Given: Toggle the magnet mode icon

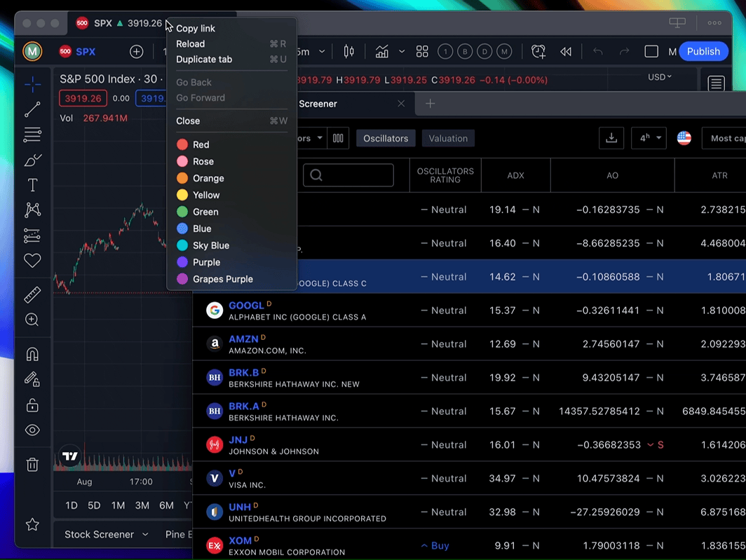Looking at the screenshot, I should pos(32,355).
